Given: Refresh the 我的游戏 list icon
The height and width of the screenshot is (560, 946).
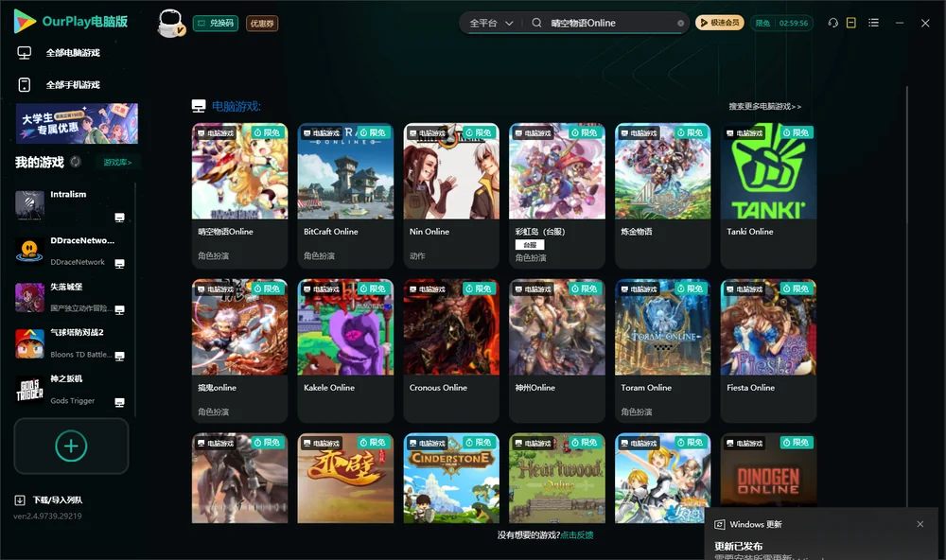Looking at the screenshot, I should point(76,162).
